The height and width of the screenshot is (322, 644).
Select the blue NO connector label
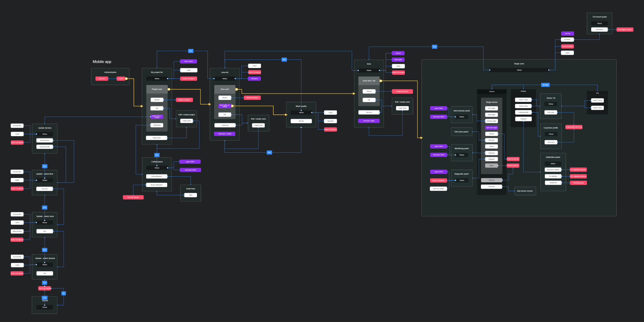(x=64, y=293)
